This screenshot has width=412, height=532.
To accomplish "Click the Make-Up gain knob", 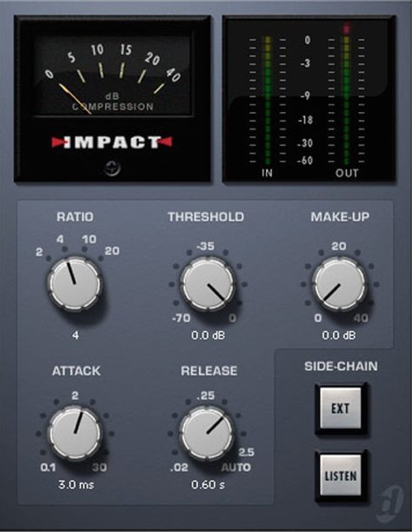I will point(339,283).
